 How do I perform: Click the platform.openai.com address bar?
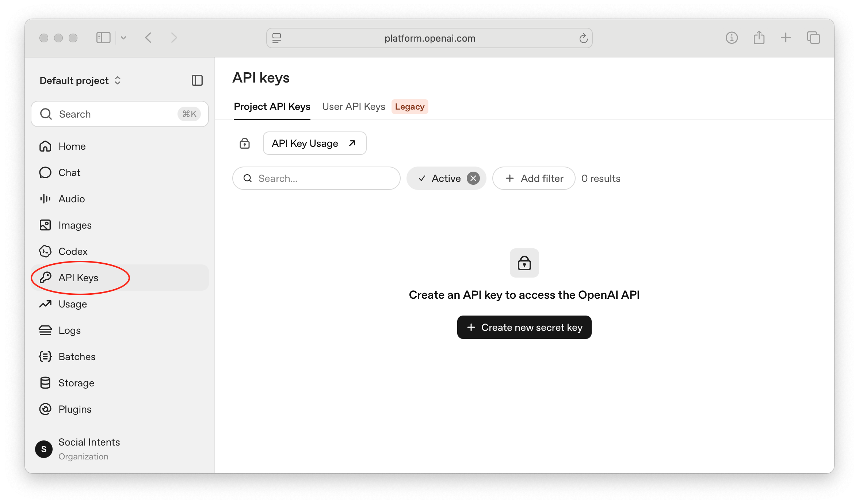429,38
